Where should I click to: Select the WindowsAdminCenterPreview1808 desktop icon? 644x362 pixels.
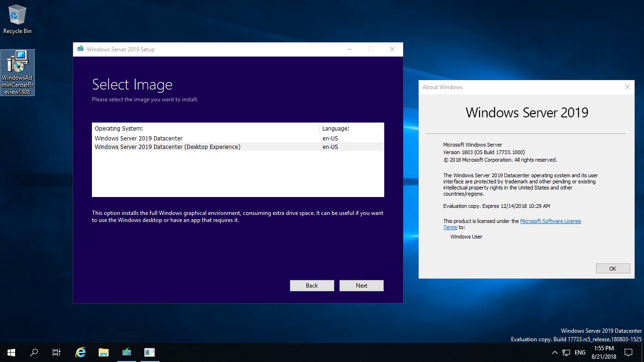coord(17,73)
